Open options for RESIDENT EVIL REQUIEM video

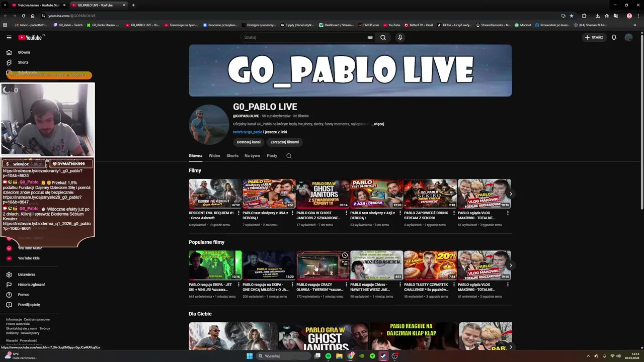point(239,213)
